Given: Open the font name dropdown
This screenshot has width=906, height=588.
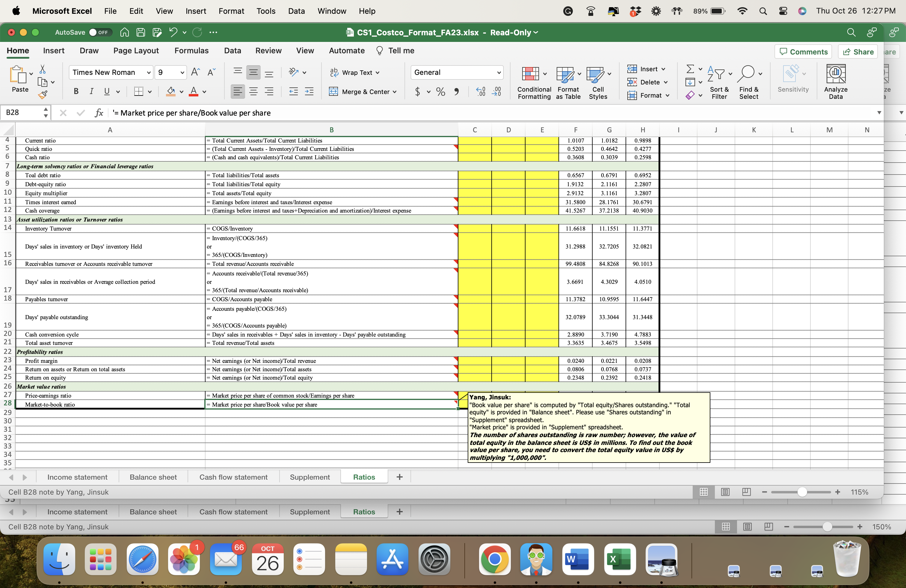Looking at the screenshot, I should (149, 72).
